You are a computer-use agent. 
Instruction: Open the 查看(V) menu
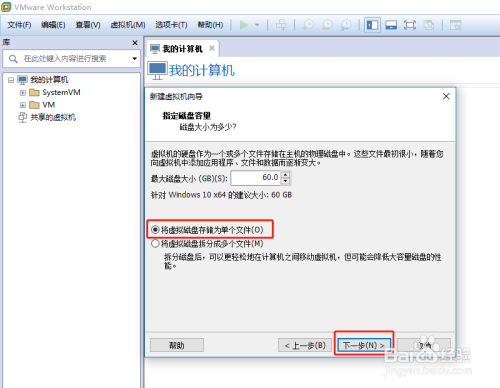point(88,25)
